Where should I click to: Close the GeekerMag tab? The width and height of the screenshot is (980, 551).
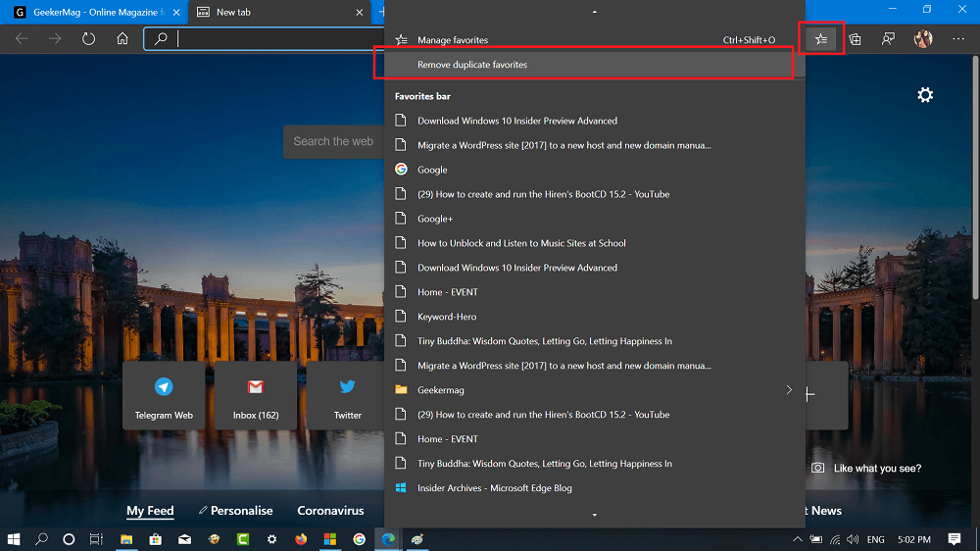click(176, 13)
